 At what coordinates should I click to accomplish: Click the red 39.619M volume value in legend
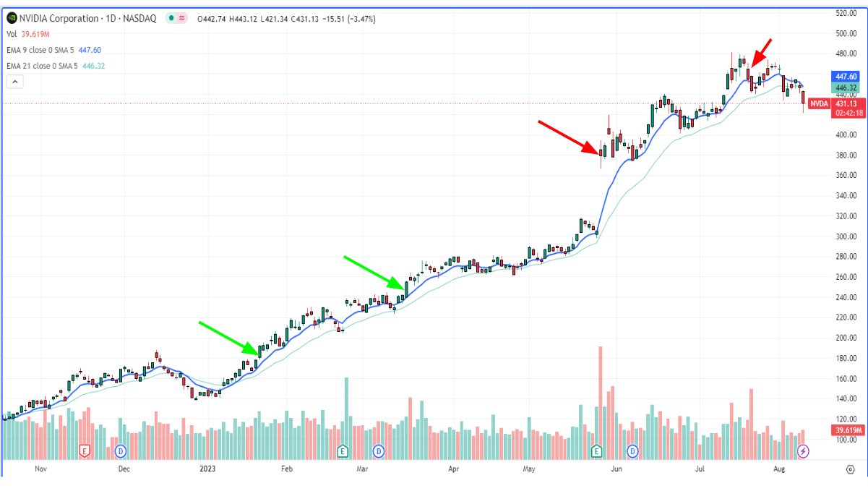coord(35,34)
